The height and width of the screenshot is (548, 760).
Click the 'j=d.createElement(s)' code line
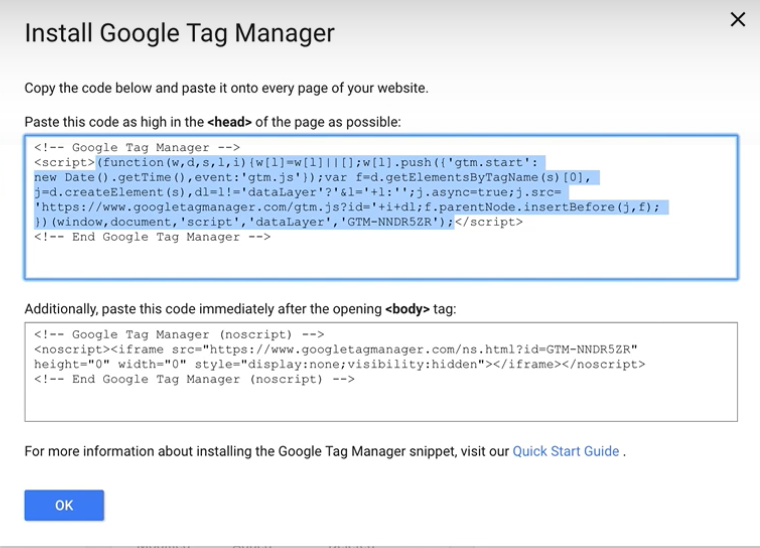pyautogui.click(x=297, y=192)
